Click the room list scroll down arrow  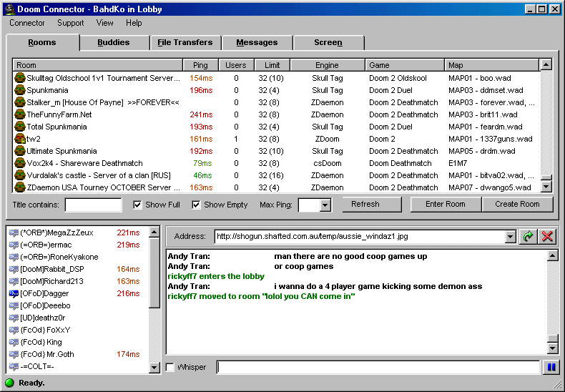tap(546, 187)
